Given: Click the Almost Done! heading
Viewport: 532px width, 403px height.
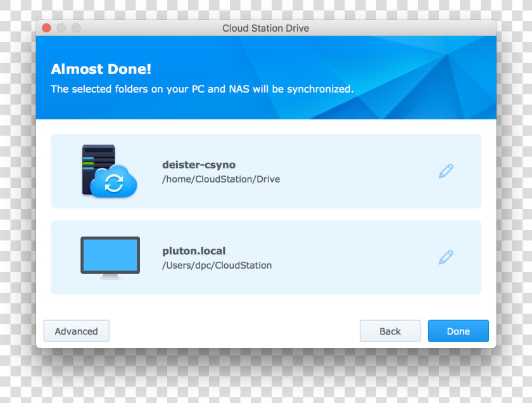Looking at the screenshot, I should [101, 69].
